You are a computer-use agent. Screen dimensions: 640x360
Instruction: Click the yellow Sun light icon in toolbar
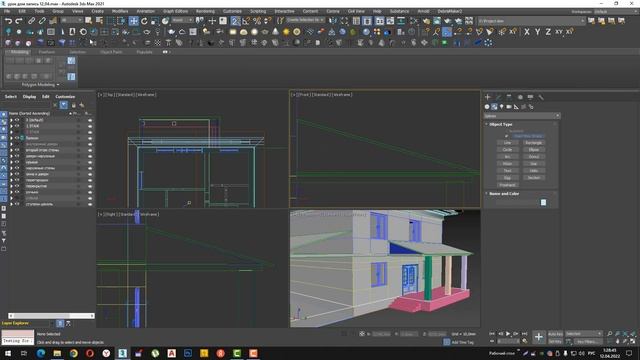pyautogui.click(x=286, y=32)
